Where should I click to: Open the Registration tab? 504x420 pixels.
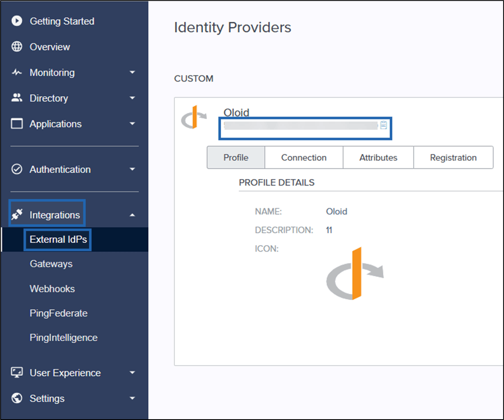point(453,158)
